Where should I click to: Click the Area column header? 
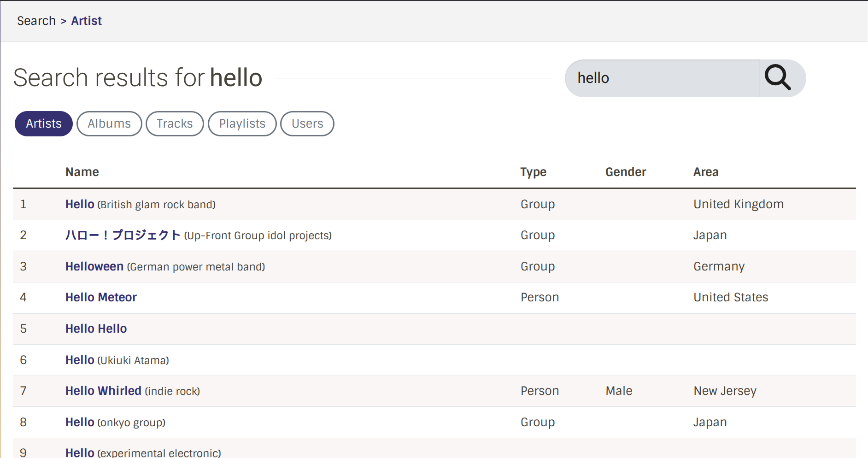point(706,172)
